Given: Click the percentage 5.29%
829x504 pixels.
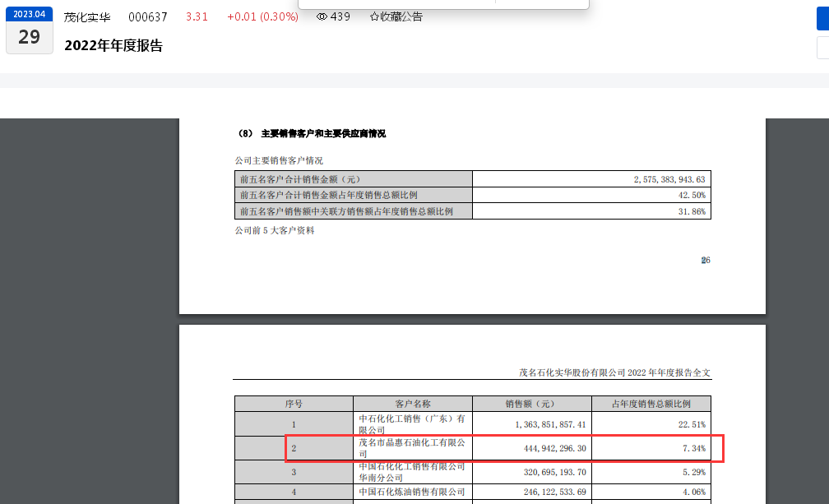Looking at the screenshot, I should coord(694,472).
